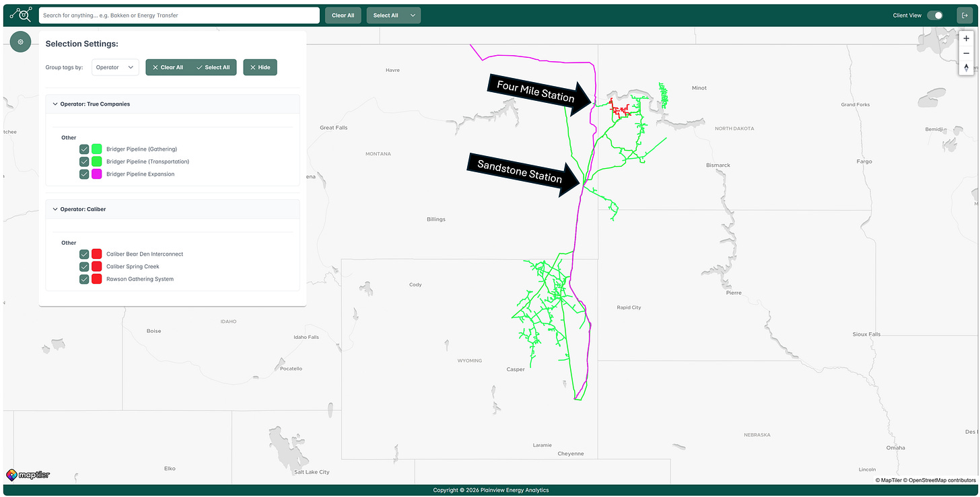Click the Cheyenne city label on map
The height and width of the screenshot is (497, 980).
pos(571,453)
